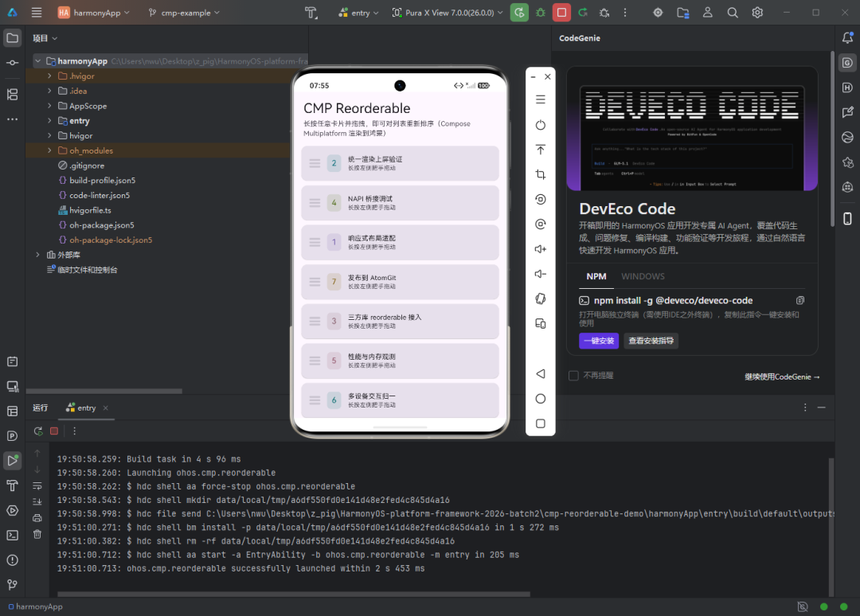Stop process in the Run panel

pos(54,431)
